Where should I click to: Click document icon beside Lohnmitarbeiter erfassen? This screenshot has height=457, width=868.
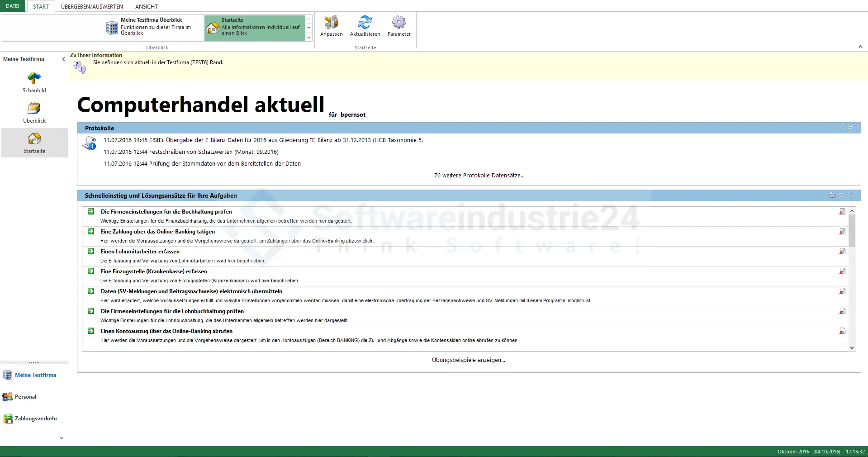point(842,252)
